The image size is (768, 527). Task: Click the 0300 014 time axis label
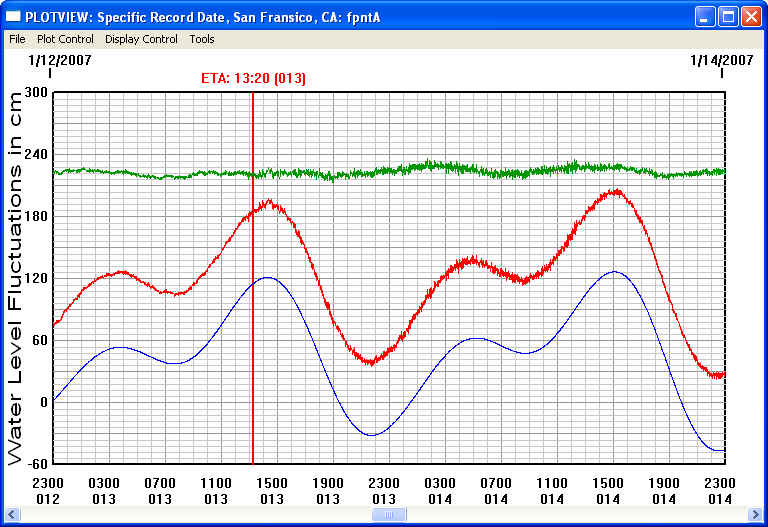click(440, 491)
